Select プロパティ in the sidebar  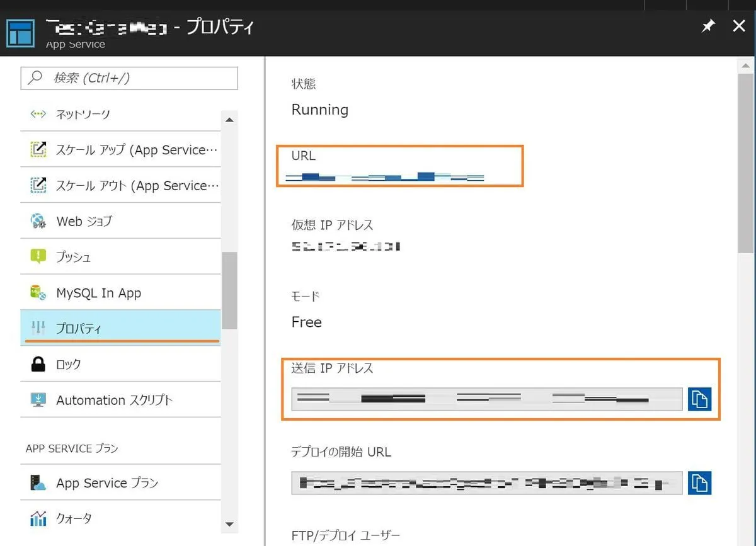click(79, 328)
